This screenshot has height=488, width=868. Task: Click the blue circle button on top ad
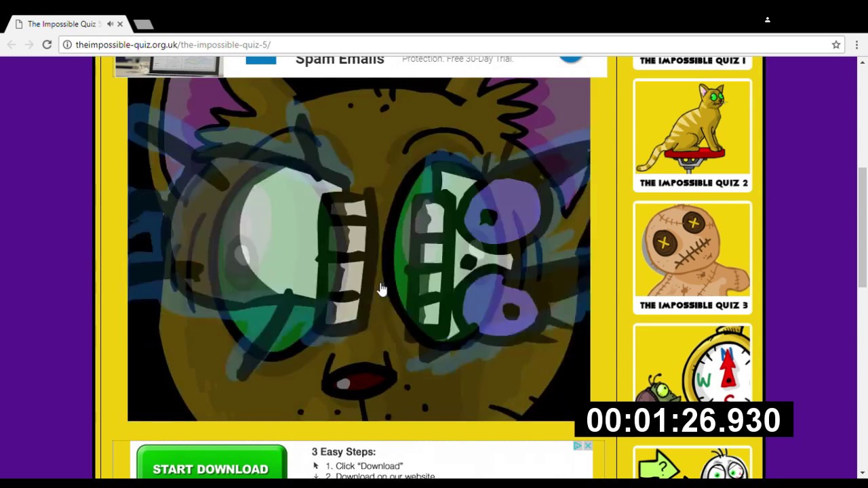point(571,60)
